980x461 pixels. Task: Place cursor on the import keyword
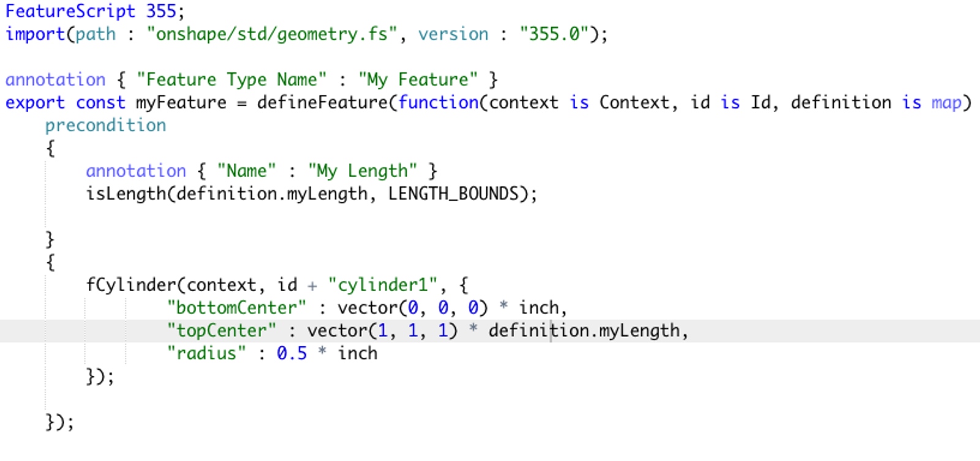[x=35, y=34]
